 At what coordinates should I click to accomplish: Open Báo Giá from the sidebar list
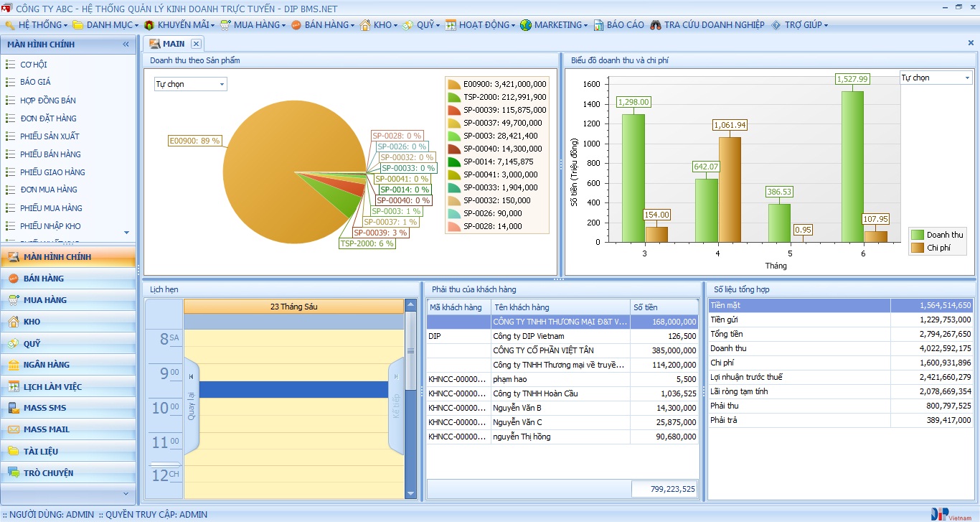pos(35,82)
